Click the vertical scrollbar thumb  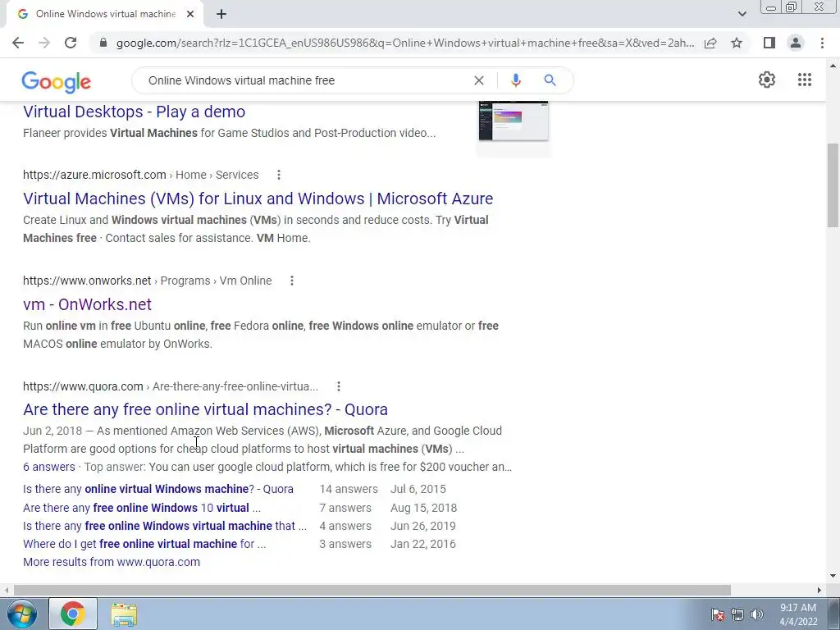(833, 185)
